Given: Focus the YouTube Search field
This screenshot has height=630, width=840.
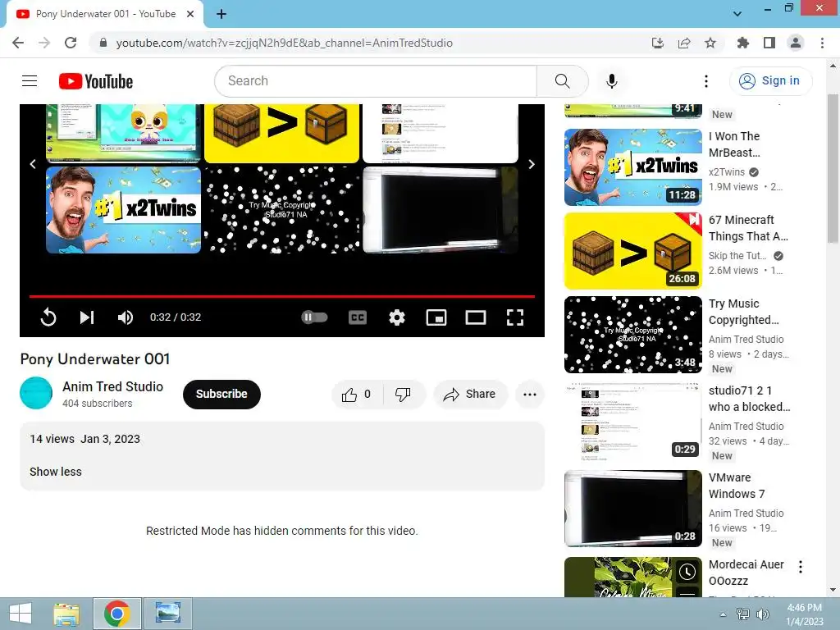Looking at the screenshot, I should click(x=376, y=81).
